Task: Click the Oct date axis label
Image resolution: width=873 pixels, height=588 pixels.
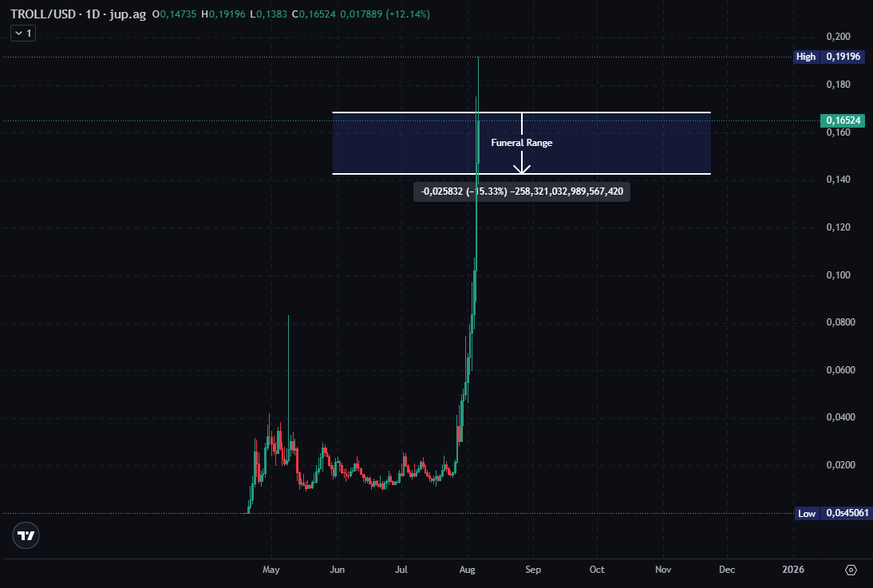Action: coord(597,570)
